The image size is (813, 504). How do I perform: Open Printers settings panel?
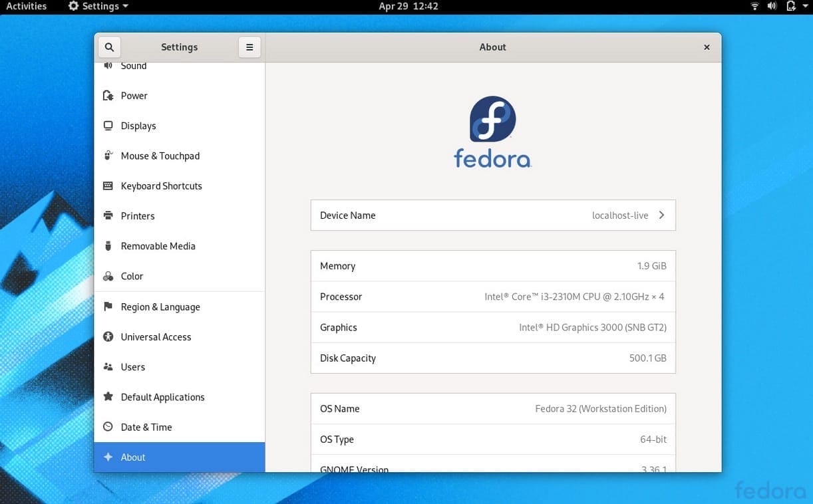tap(180, 216)
